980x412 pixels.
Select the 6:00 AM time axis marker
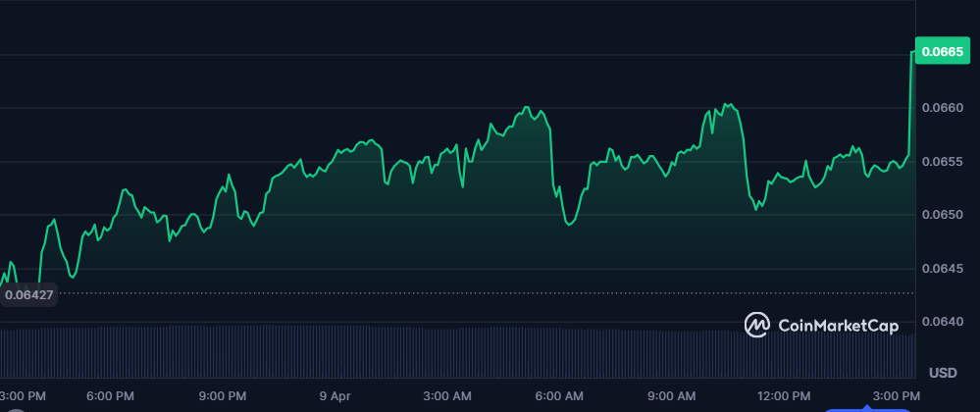click(x=559, y=395)
